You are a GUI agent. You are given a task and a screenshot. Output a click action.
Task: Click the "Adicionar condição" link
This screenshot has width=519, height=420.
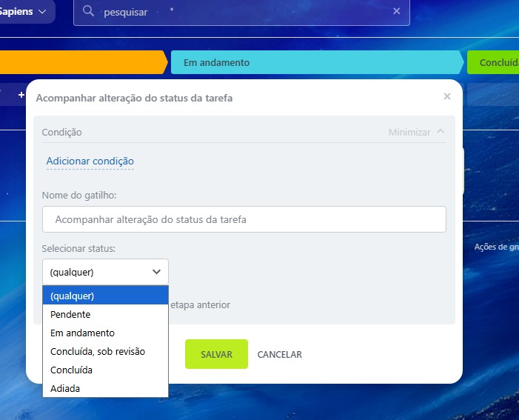(x=90, y=161)
